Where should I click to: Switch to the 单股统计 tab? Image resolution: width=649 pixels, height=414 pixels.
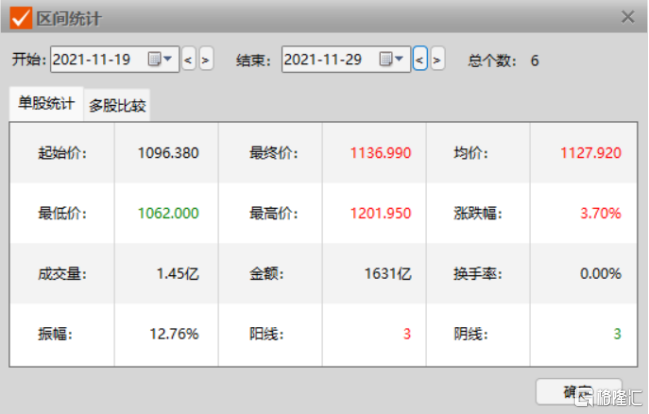(44, 103)
